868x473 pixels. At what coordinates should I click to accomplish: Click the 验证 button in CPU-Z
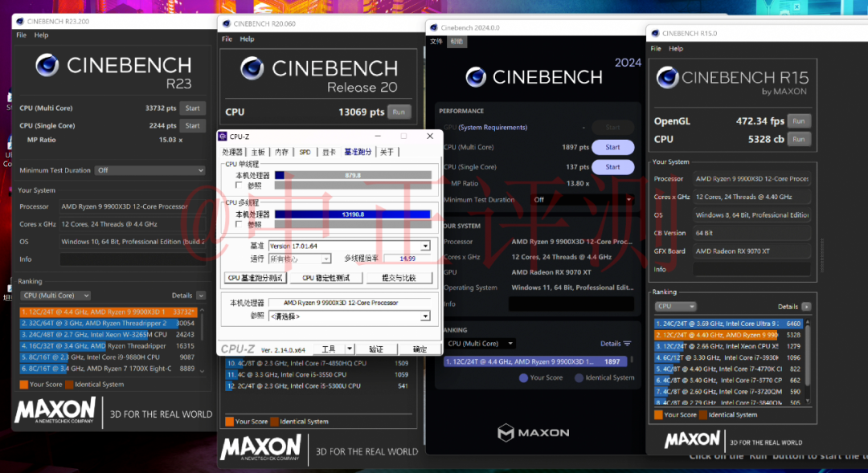376,349
